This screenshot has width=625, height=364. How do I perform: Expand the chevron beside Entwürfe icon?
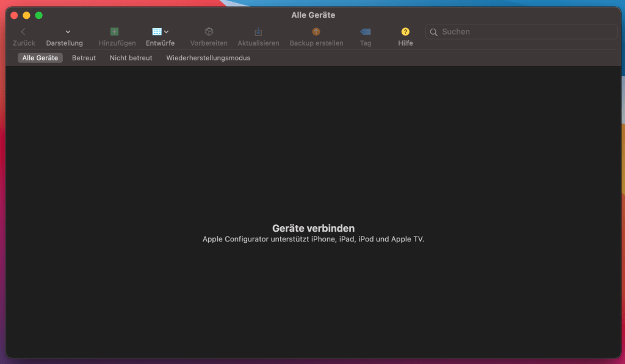pos(167,32)
